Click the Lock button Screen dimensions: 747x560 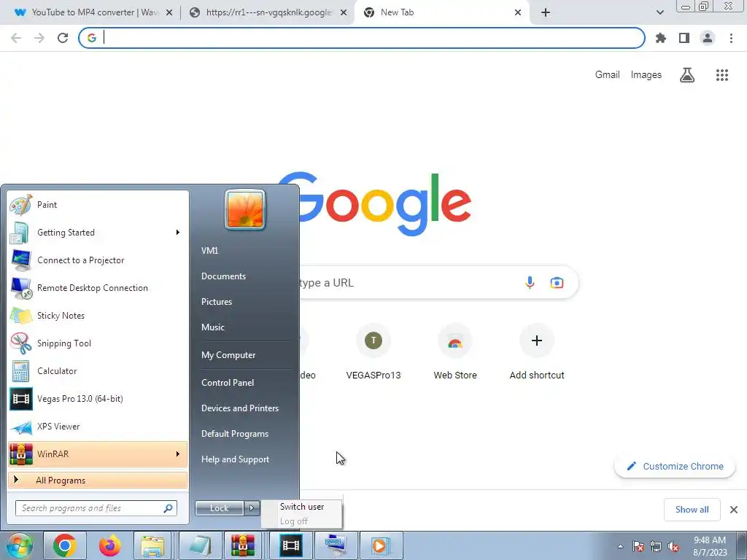[x=220, y=508]
